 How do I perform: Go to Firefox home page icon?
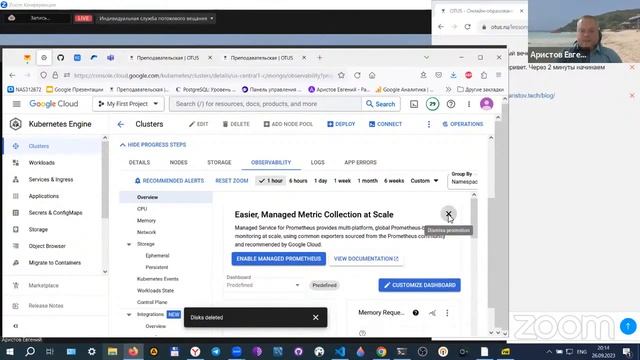pos(372,75)
